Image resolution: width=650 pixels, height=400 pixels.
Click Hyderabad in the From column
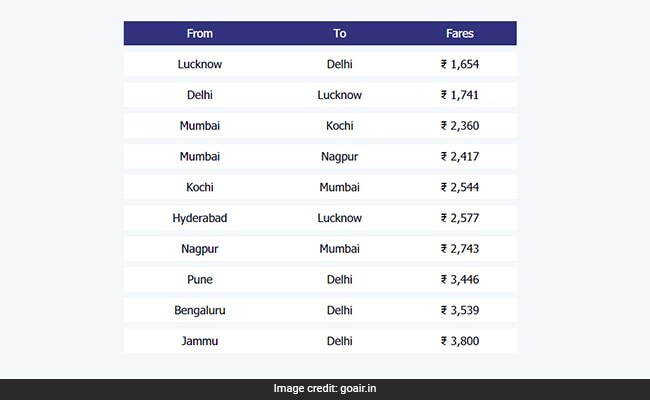(200, 218)
